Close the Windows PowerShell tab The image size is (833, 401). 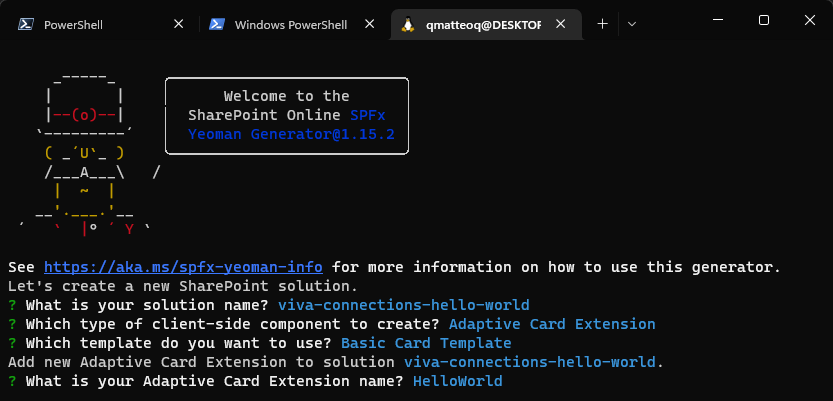pos(369,25)
